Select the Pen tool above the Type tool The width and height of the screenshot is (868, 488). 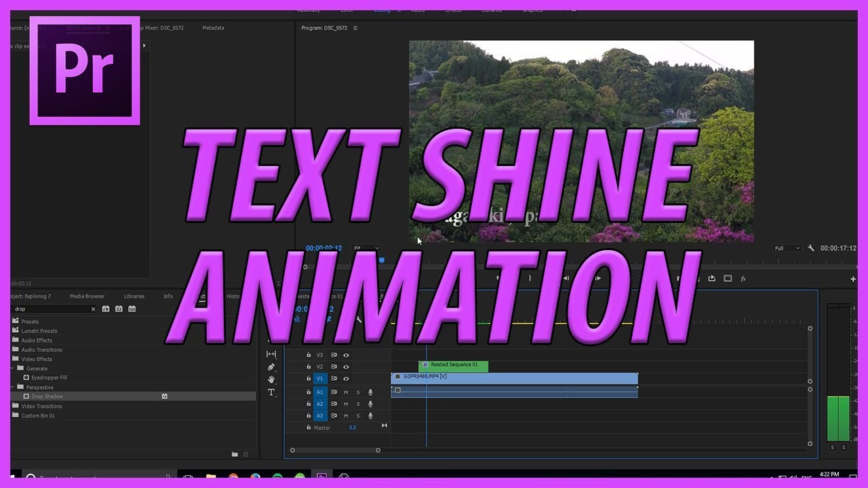pos(271,367)
